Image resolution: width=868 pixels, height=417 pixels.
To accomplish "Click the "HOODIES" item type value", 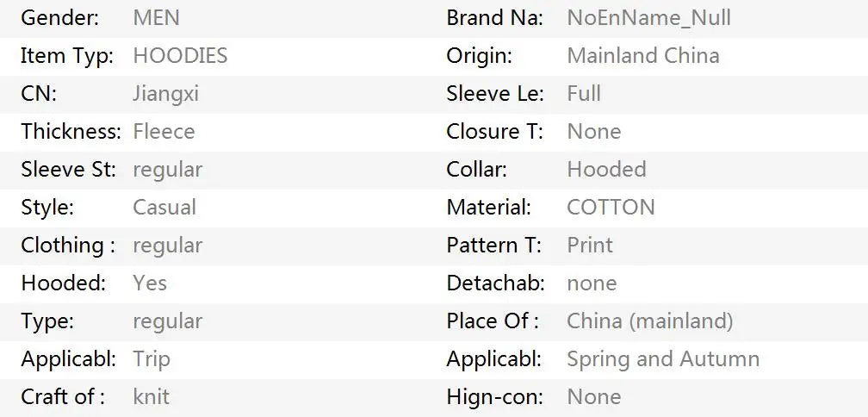I will coord(180,56).
